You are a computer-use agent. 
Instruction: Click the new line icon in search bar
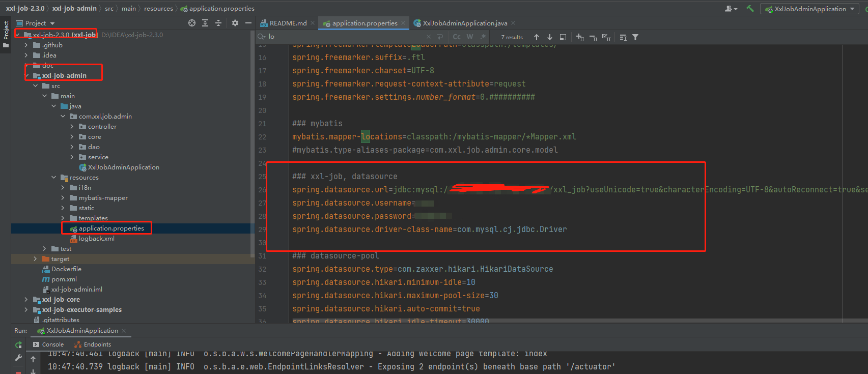440,37
